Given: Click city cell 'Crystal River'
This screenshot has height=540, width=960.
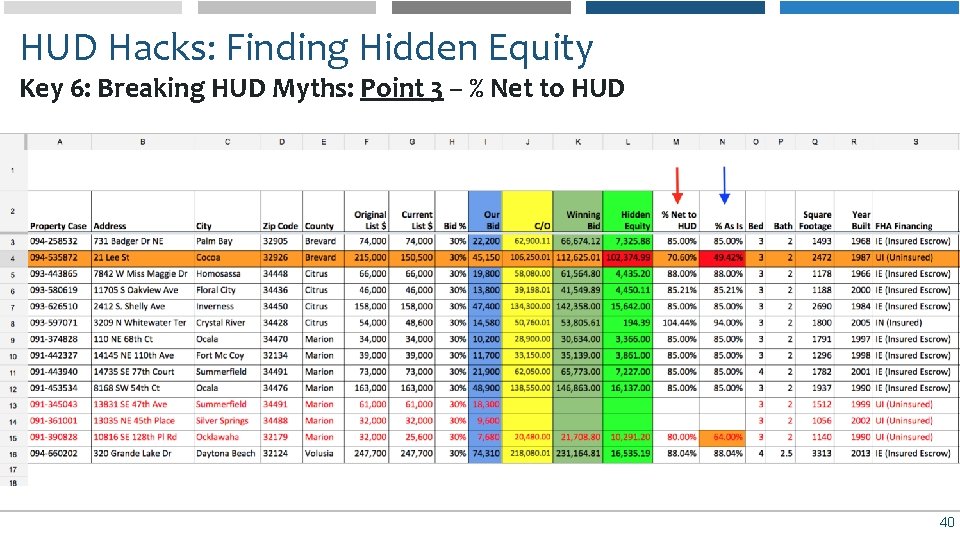Looking at the screenshot, I should pos(227,323).
